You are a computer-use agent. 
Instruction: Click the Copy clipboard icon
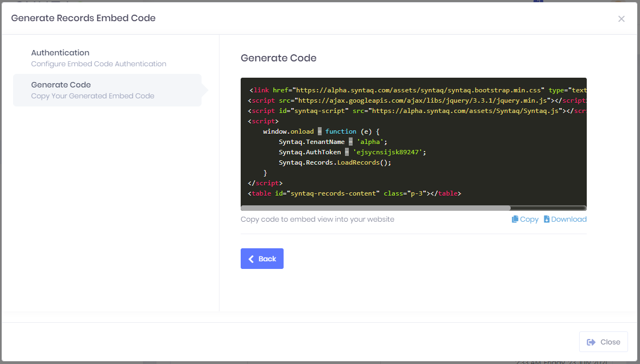tap(515, 219)
